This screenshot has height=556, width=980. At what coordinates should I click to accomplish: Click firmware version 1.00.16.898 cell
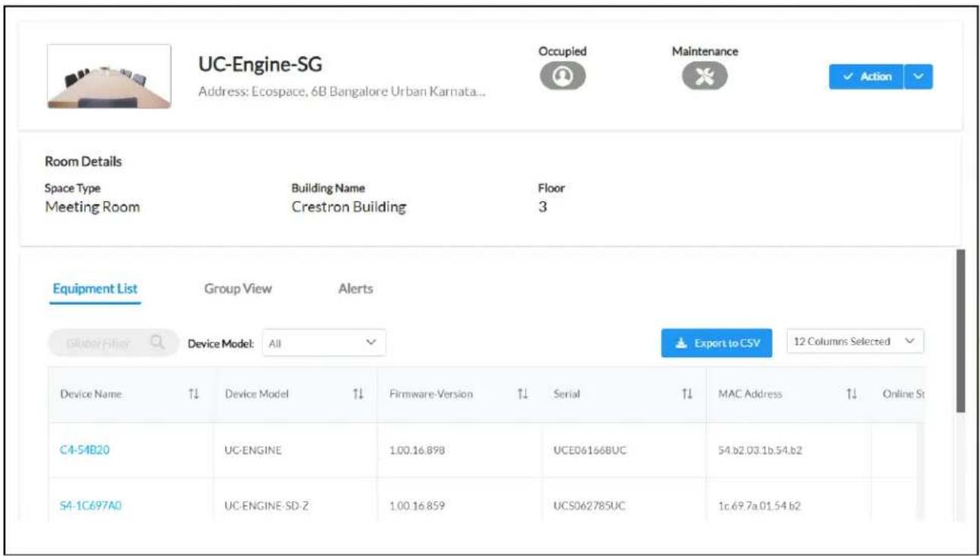416,450
